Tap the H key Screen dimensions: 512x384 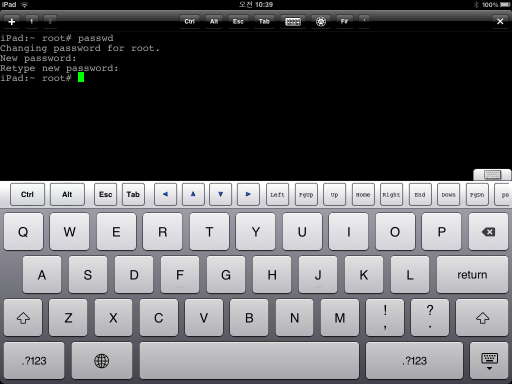click(x=272, y=275)
